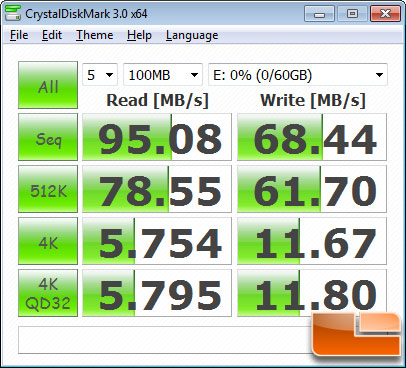Screen dimensions: 406x368
Task: Click the 512K write result 61.70
Action: [312, 189]
